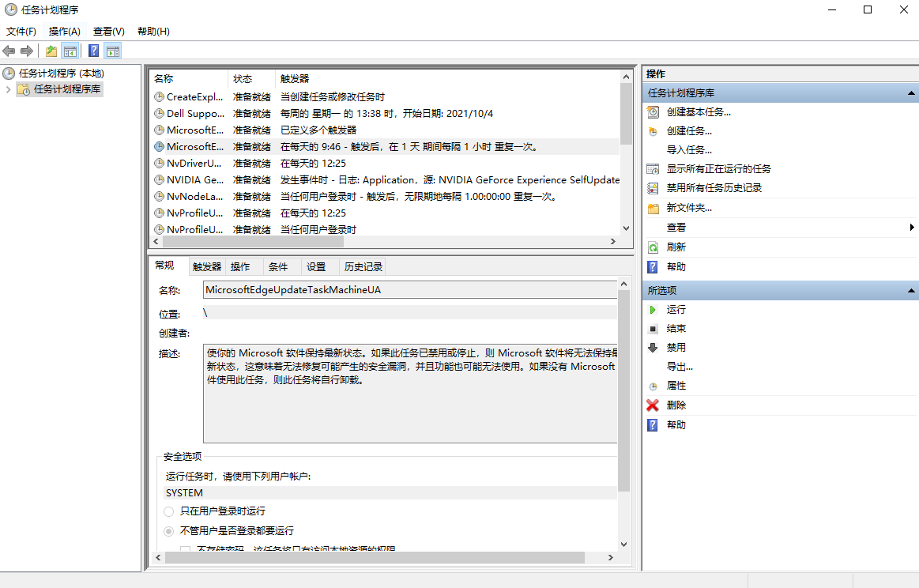Select the NVIDIA Ge... task row
919x588 pixels.
(x=385, y=180)
